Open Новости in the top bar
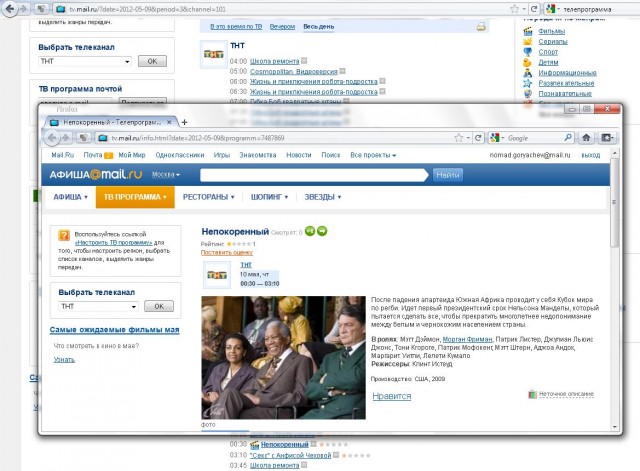 [x=299, y=155]
